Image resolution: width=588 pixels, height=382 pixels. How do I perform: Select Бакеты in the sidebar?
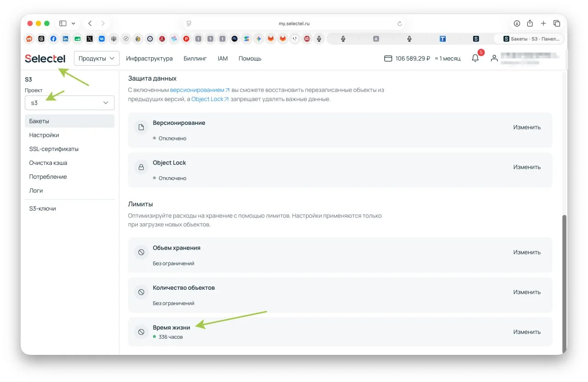pos(69,121)
